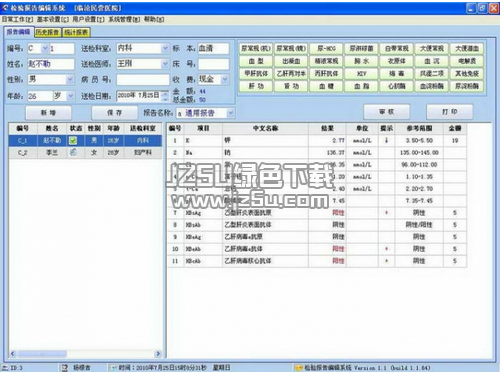Click the green checkmark status icon for C_1
The image size is (500, 373).
(73, 141)
